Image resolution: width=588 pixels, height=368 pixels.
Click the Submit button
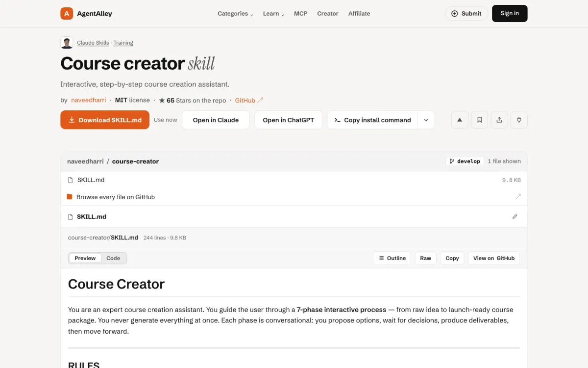click(466, 14)
